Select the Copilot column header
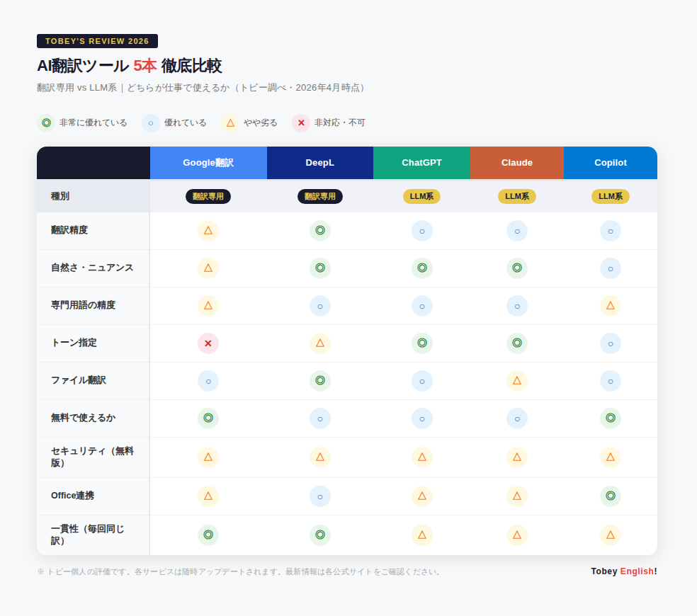 pos(611,162)
